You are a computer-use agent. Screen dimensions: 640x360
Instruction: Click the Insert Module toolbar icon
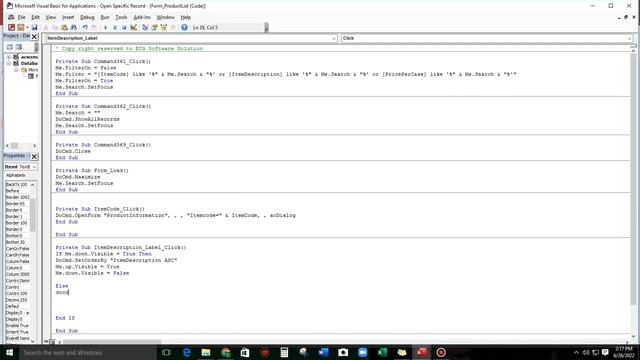(20, 27)
